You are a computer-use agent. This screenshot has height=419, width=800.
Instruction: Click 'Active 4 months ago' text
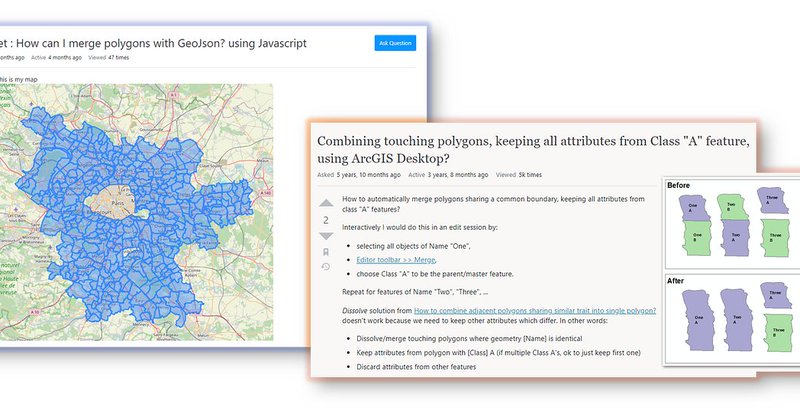[x=56, y=58]
